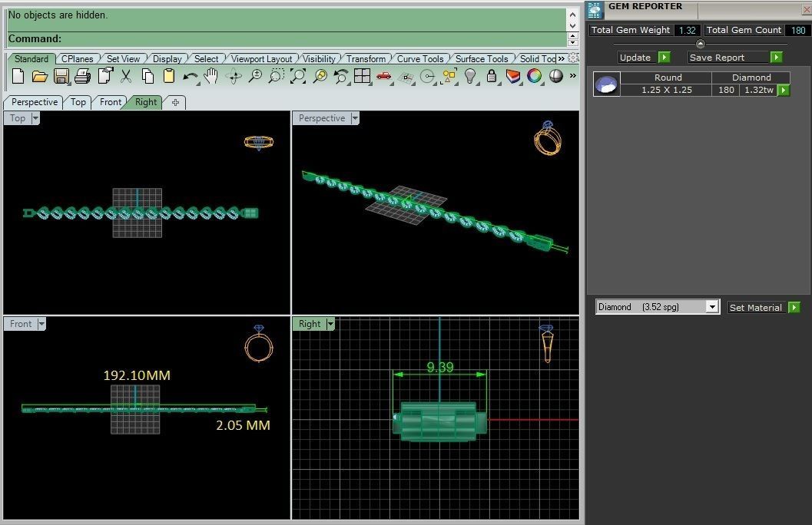Screen dimensions: 812x525
Task: Open the Transform toolbar tab
Action: click(x=366, y=59)
